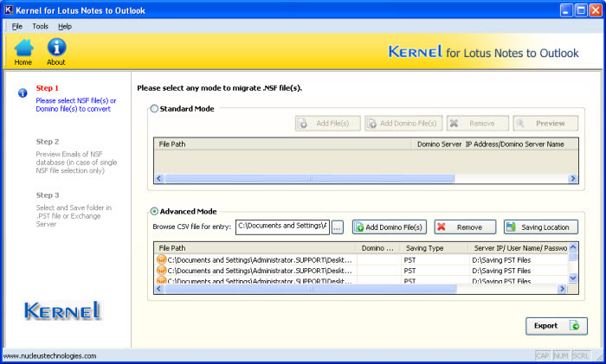Click the Step 3 heading in sidebar
Viewport: 606px width, 364px height.
(47, 195)
